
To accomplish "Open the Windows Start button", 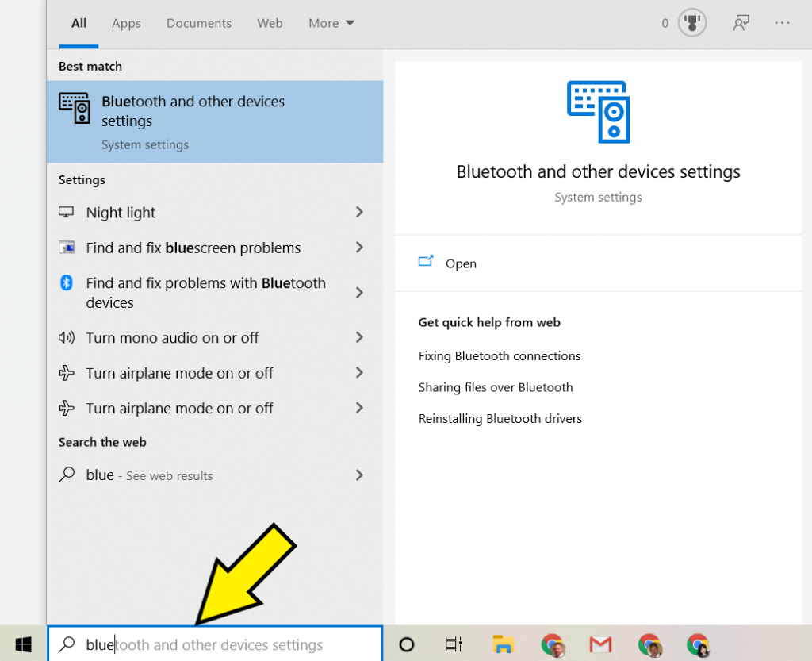I will [23, 644].
